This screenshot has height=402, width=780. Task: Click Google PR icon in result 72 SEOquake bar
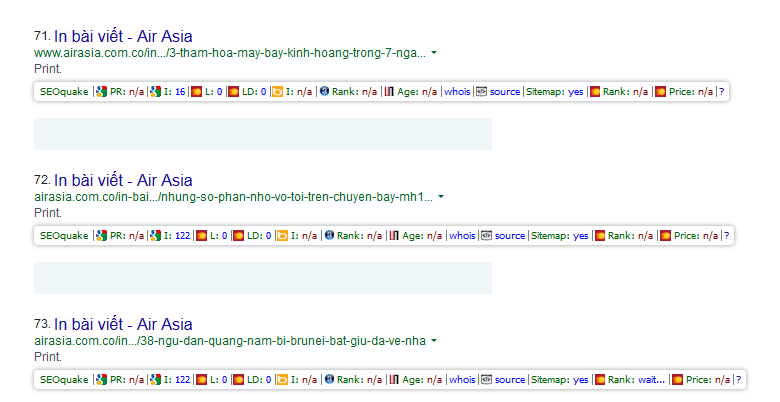point(102,236)
